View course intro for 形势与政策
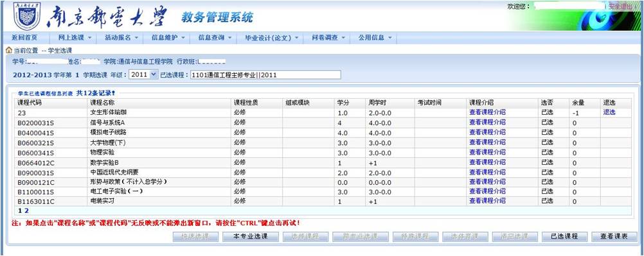This screenshot has height=256, width=644. [x=487, y=182]
